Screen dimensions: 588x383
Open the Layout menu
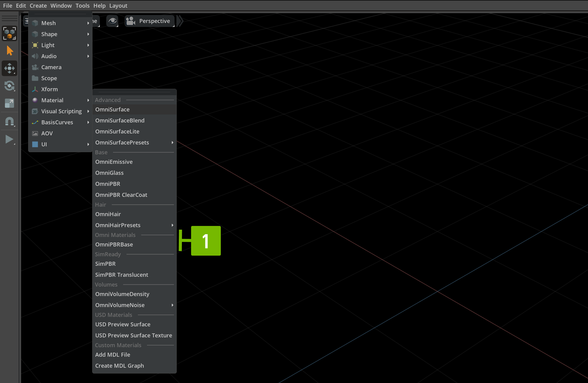pos(118,6)
